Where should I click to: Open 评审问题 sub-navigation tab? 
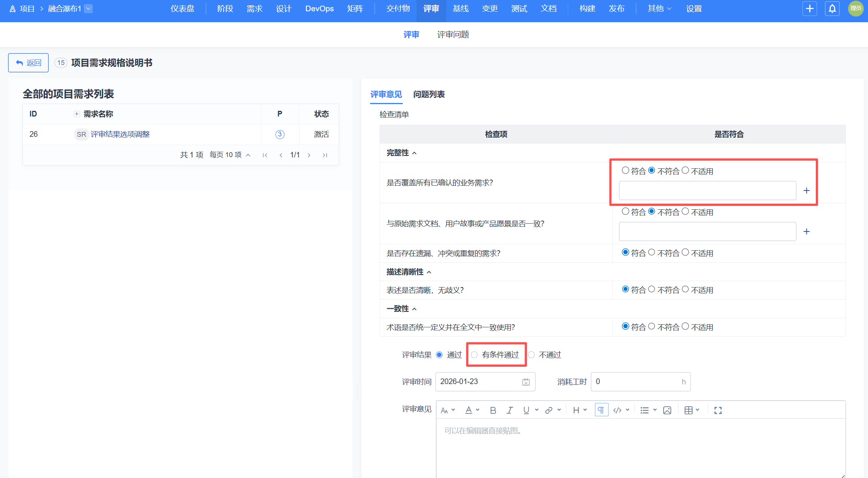453,35
